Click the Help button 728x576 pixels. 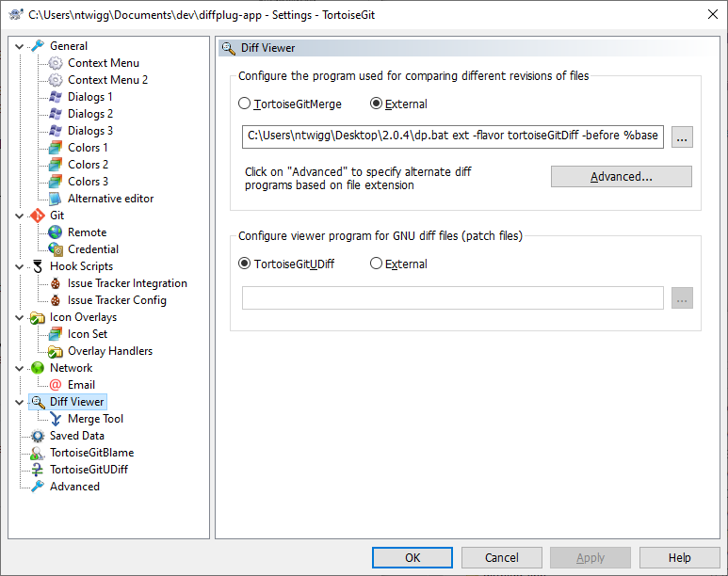(679, 557)
